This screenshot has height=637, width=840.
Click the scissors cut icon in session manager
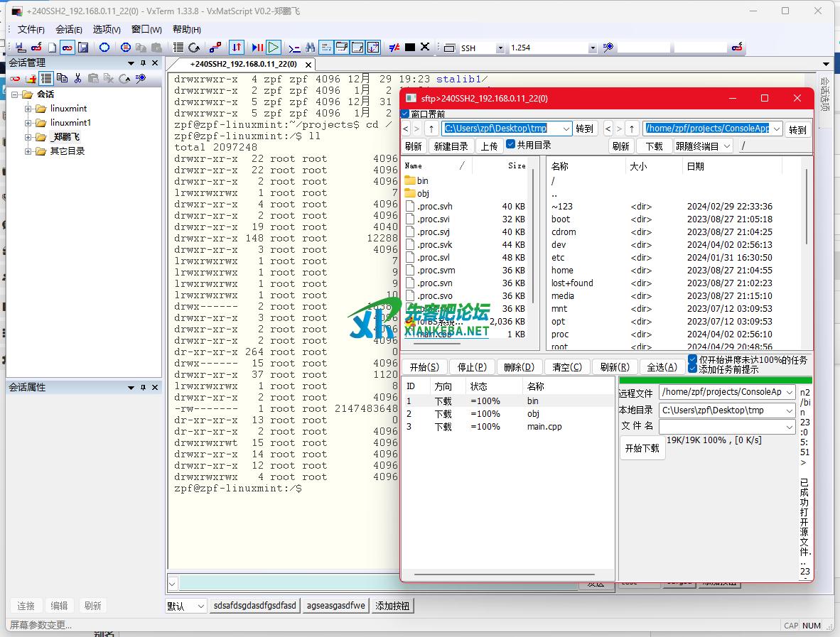[x=77, y=78]
